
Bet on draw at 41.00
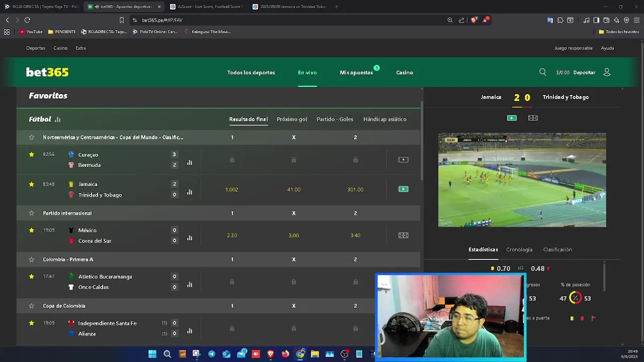[294, 190]
